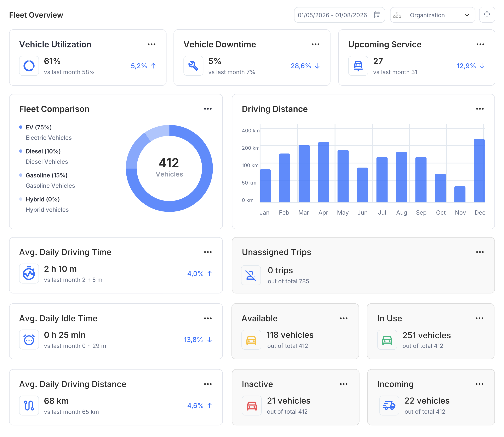This screenshot has width=504, height=437.
Task: Click the Vehicle Utilization donut icon
Action: pos(29,66)
